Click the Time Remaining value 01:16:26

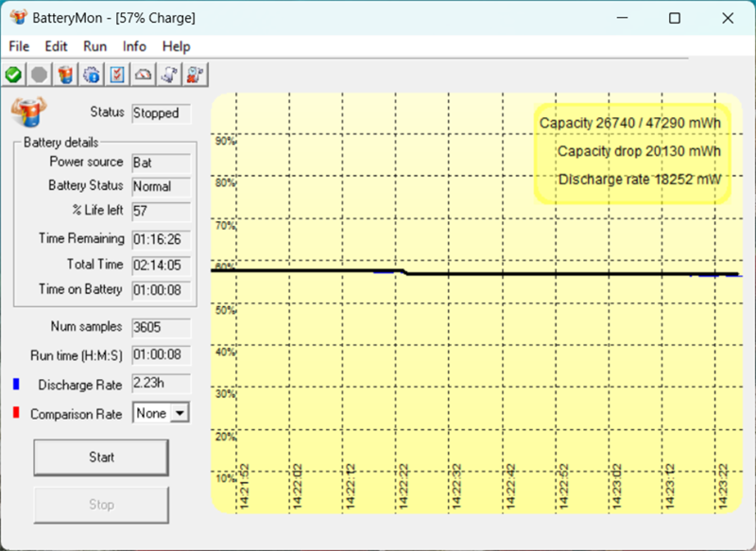(x=161, y=240)
